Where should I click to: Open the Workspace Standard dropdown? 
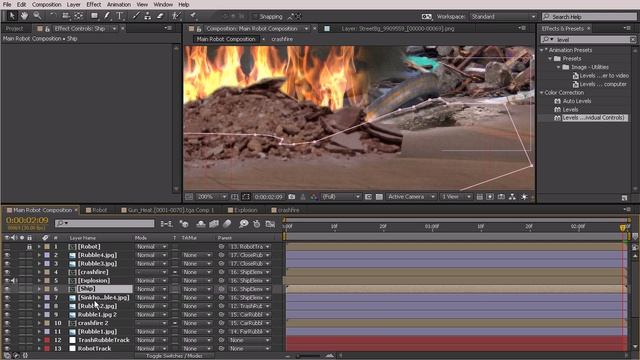pos(503,17)
